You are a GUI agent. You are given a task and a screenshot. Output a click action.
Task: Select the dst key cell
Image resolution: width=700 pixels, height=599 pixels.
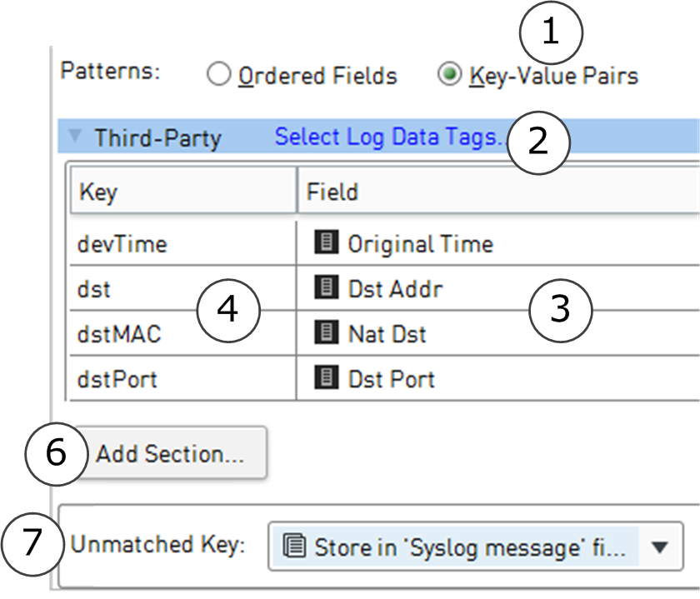[94, 289]
